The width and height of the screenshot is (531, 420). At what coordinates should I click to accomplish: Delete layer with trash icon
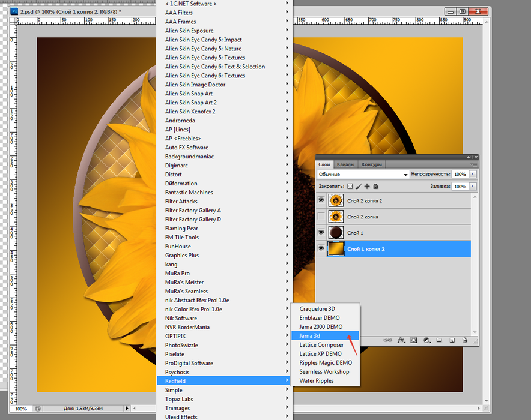[x=465, y=340]
